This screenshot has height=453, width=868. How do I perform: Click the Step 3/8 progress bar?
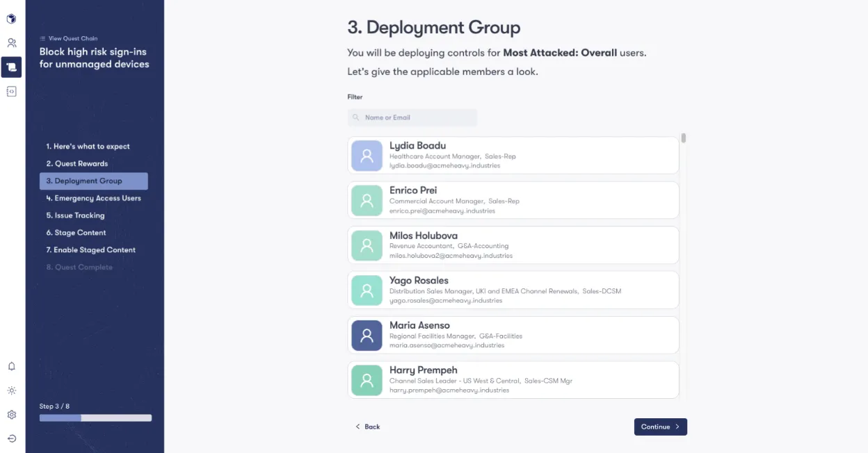pyautogui.click(x=95, y=418)
